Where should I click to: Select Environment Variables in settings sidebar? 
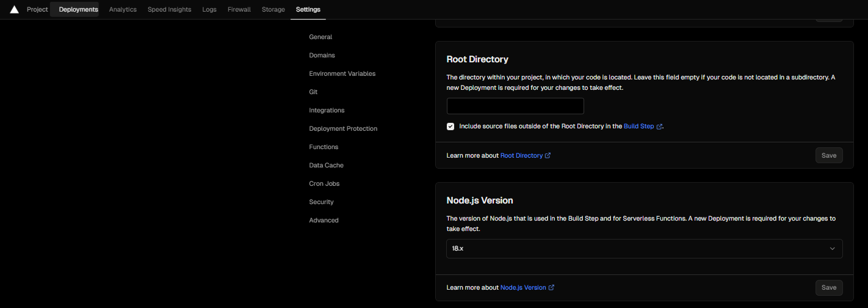pyautogui.click(x=342, y=73)
